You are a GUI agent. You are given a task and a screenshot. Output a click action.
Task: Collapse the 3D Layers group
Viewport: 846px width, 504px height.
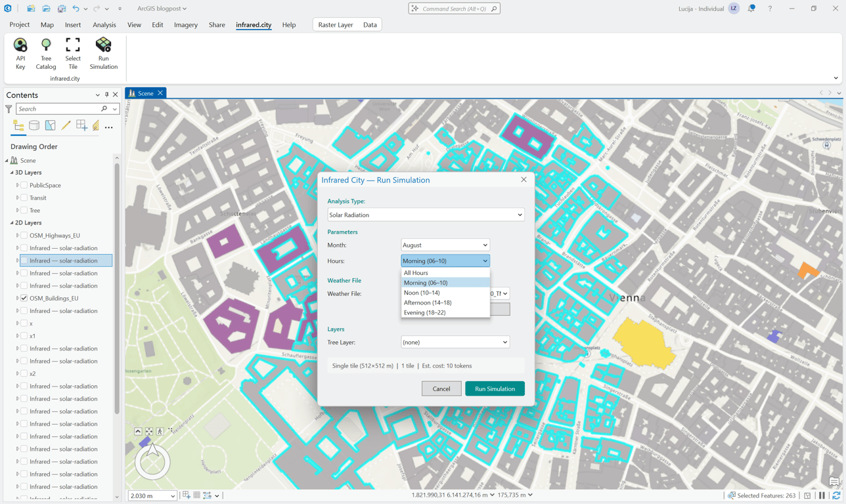click(12, 173)
